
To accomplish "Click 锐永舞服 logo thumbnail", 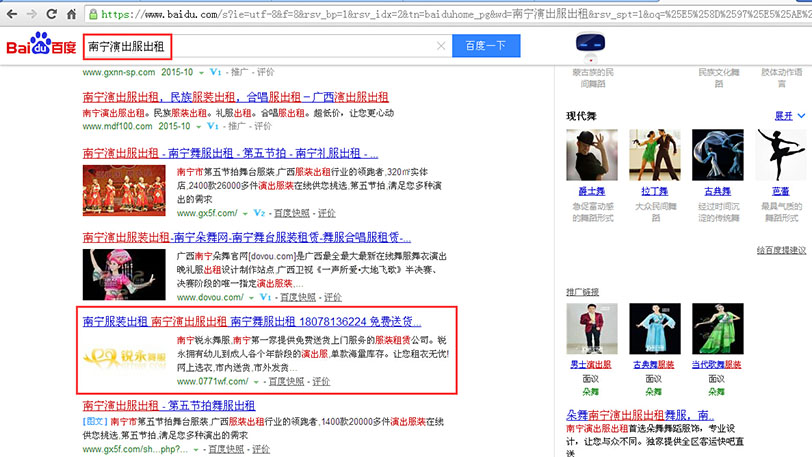I will click(124, 356).
